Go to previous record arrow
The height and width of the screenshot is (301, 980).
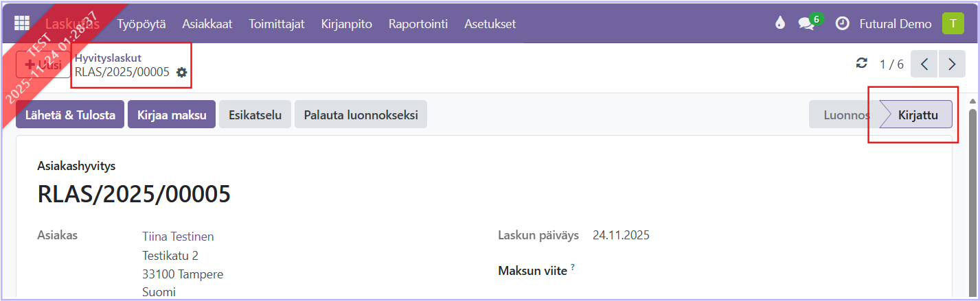click(924, 64)
